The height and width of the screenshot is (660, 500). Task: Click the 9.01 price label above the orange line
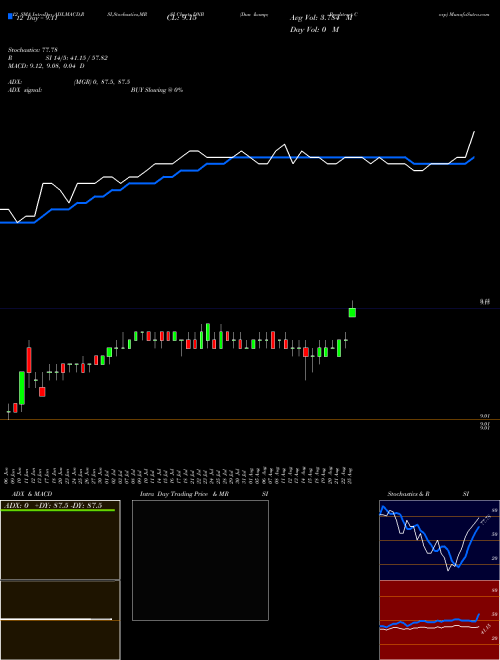point(485,416)
